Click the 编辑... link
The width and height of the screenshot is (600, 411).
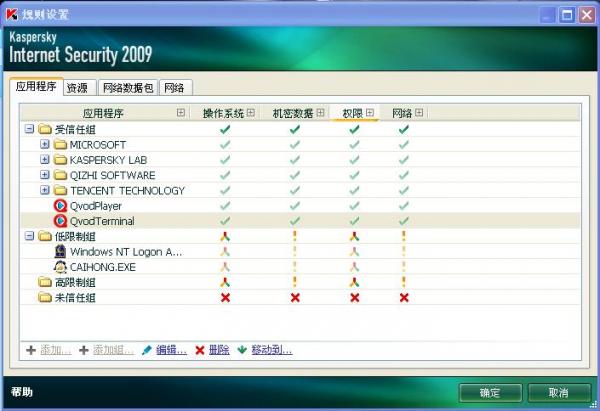pos(171,350)
